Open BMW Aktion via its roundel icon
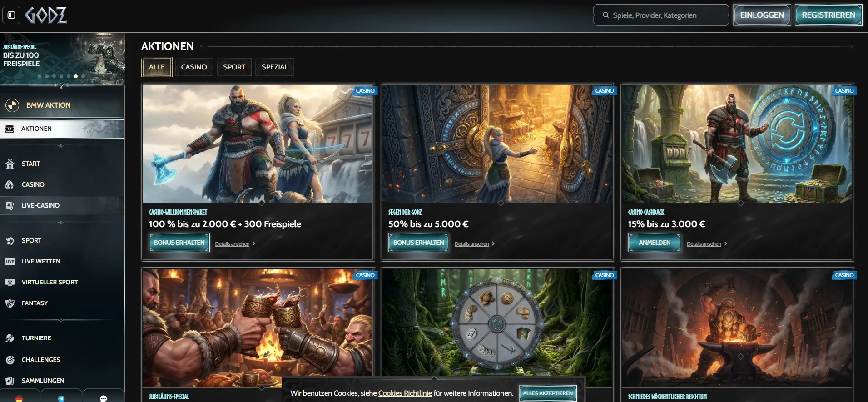The image size is (868, 402). point(12,105)
